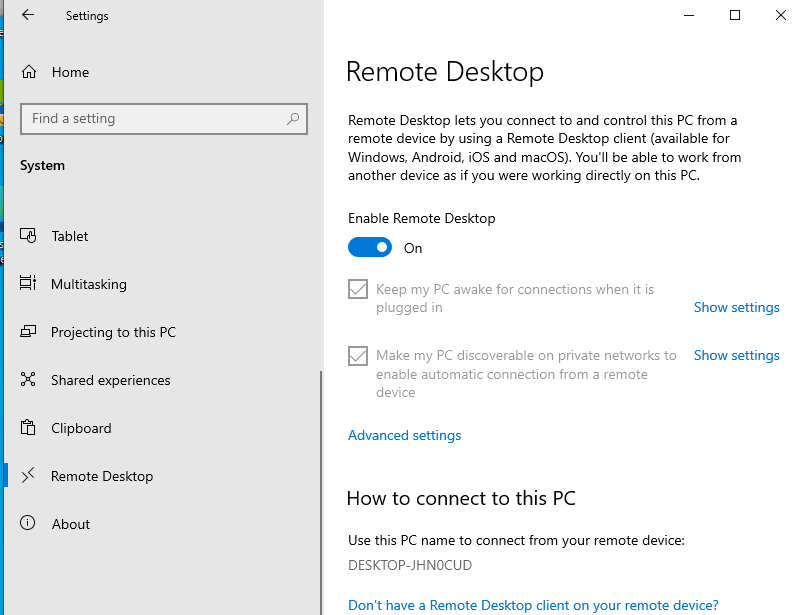This screenshot has width=797, height=615.
Task: Focus the Find a setting search box
Action: [164, 119]
